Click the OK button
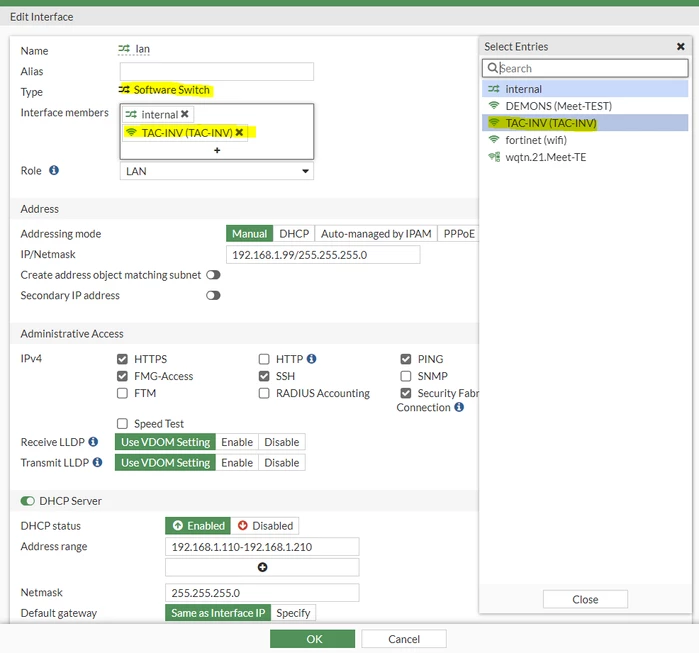Screen dimensions: 699x653 tap(312, 639)
